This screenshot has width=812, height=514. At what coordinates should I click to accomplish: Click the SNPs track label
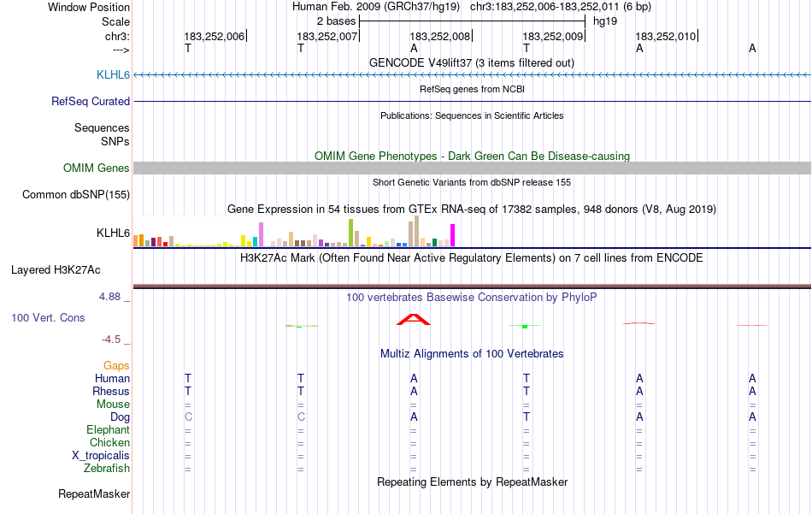tap(115, 141)
